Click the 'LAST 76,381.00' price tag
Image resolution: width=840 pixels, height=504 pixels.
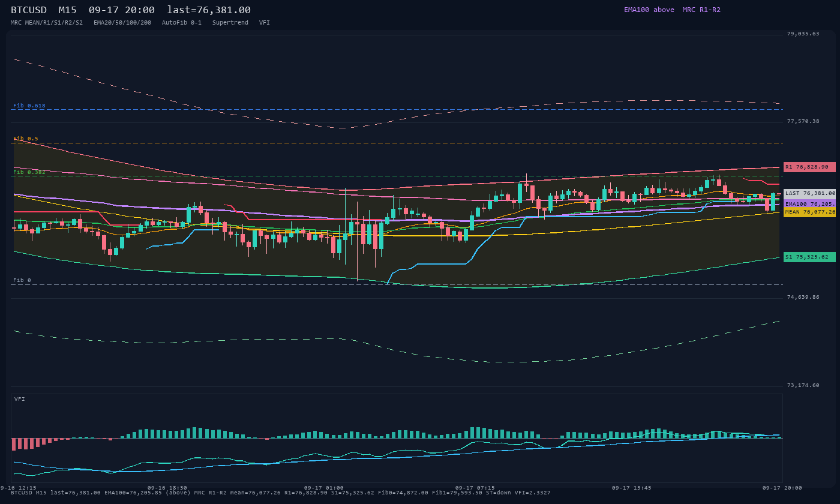pyautogui.click(x=809, y=193)
